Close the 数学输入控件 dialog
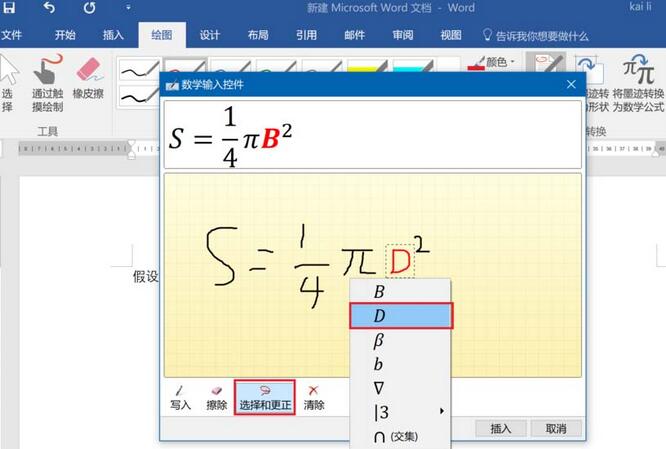666x449 pixels. (x=571, y=84)
